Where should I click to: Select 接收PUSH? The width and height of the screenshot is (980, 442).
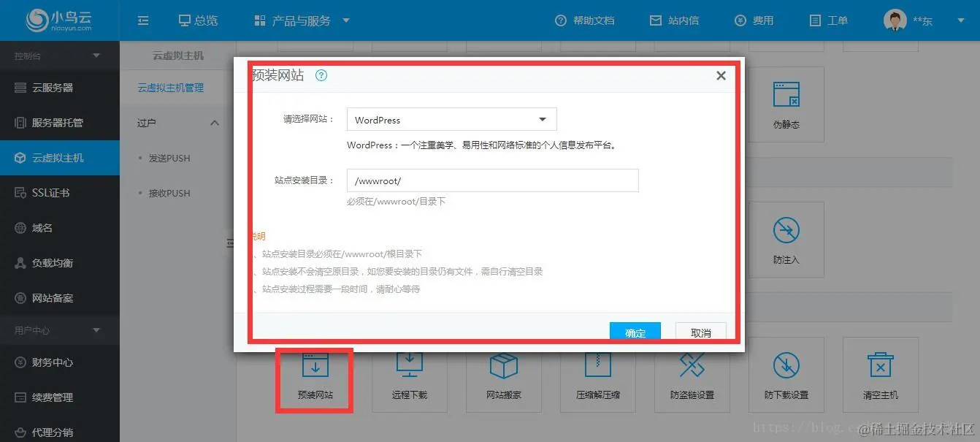pyautogui.click(x=169, y=193)
